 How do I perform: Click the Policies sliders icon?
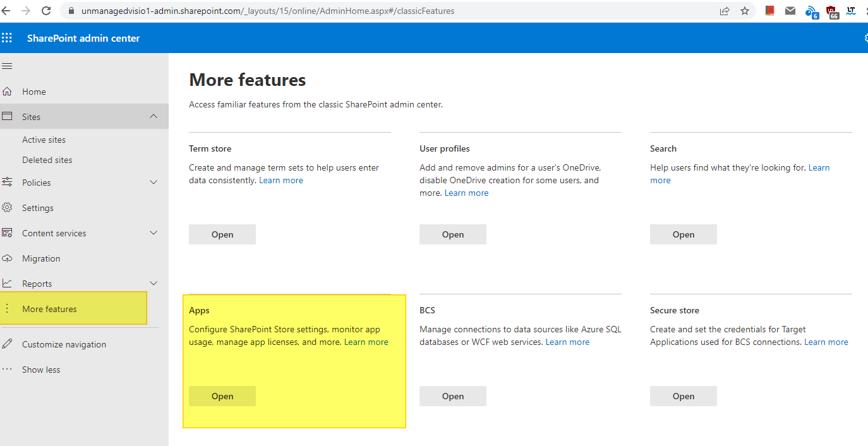(7, 183)
